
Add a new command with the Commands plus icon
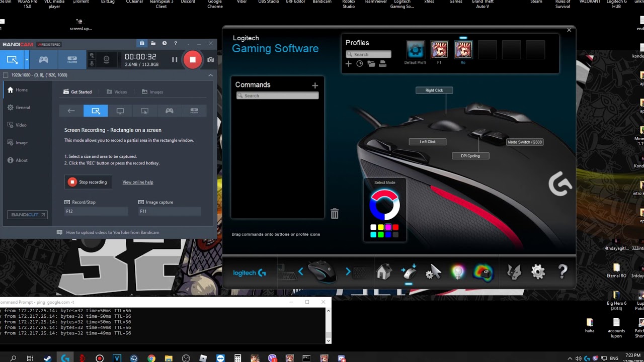coord(315,85)
